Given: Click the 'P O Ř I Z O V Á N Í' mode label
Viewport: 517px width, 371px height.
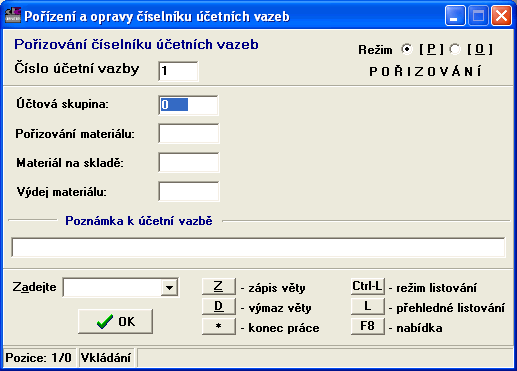Looking at the screenshot, I should tap(426, 71).
